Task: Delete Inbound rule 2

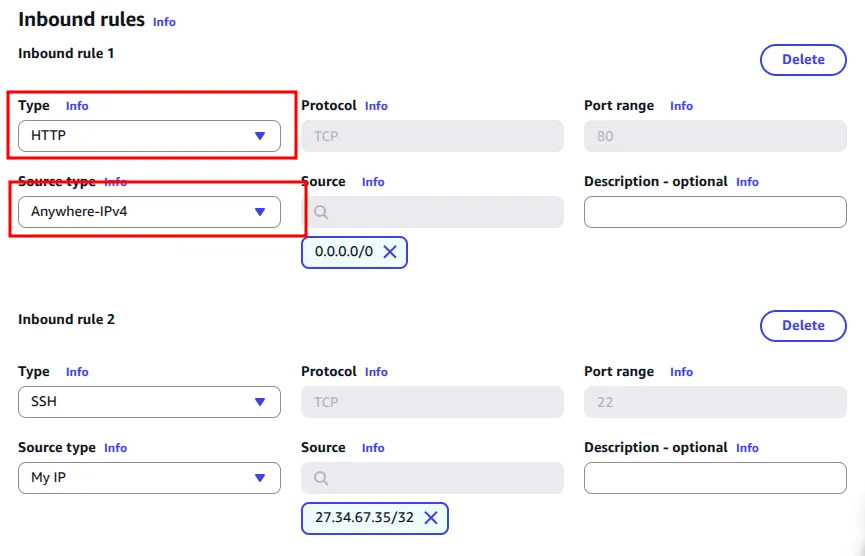Action: (803, 325)
